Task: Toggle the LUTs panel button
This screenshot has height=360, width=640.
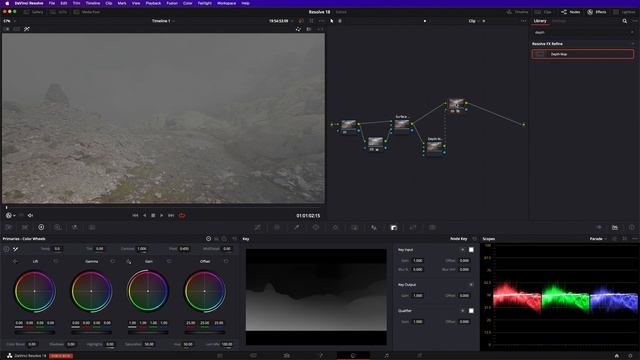Action: click(59, 12)
